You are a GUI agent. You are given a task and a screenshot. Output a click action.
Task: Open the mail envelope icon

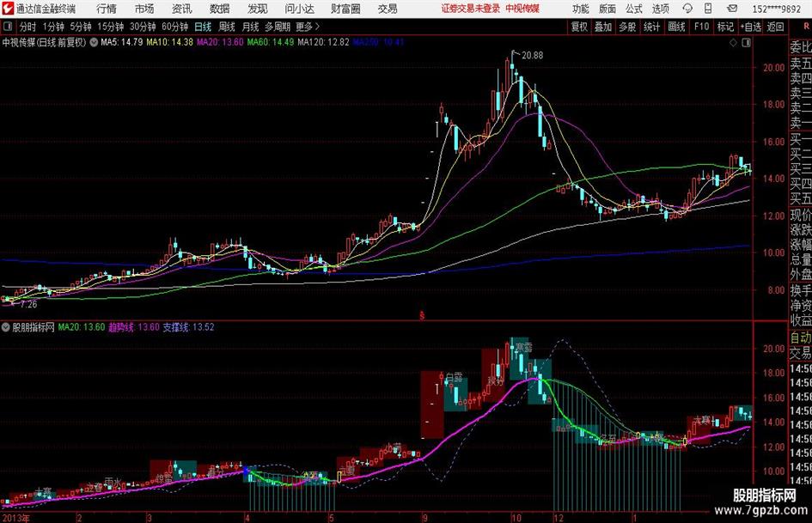[732, 9]
